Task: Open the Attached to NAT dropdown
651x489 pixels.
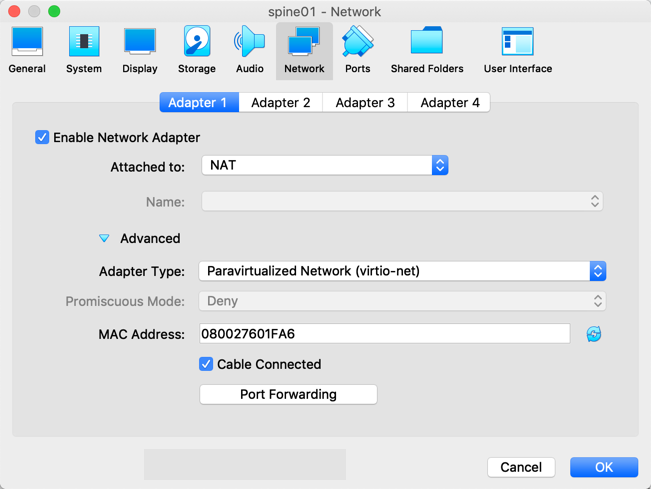Action: coord(325,165)
